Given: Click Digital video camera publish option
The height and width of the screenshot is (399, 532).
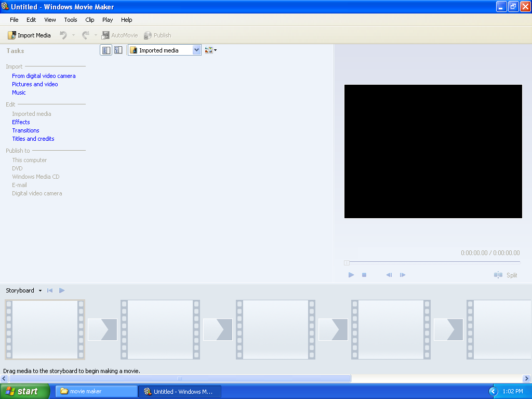Looking at the screenshot, I should (37, 193).
